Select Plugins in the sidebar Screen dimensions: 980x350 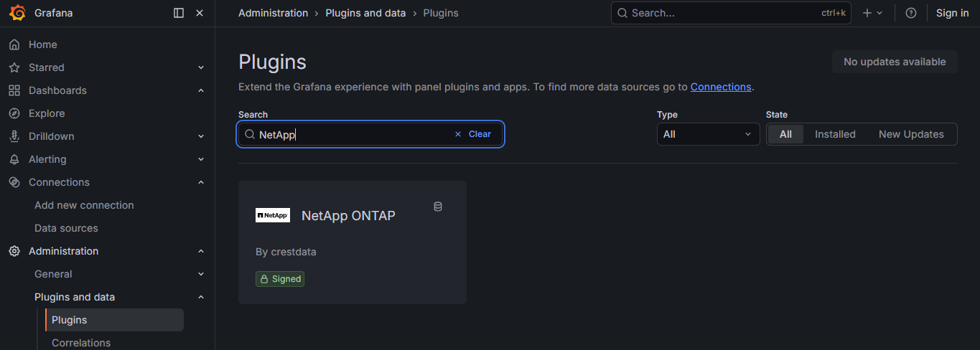(114, 320)
